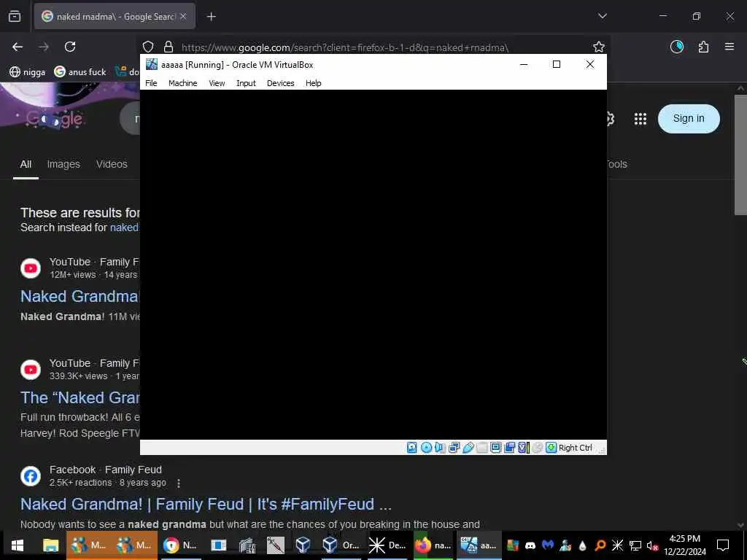Click the Facebook logo on search result
The height and width of the screenshot is (560, 747).
(31, 476)
